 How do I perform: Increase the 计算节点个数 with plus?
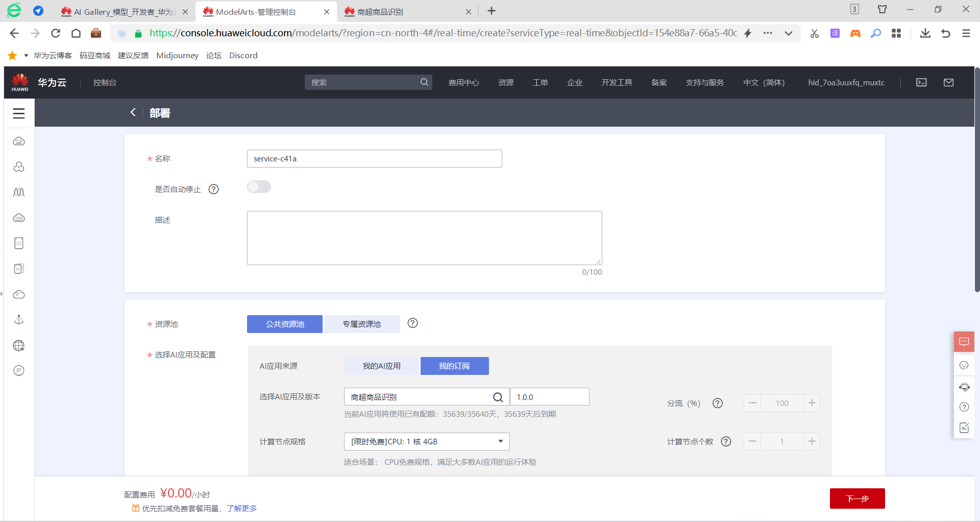[x=812, y=441]
